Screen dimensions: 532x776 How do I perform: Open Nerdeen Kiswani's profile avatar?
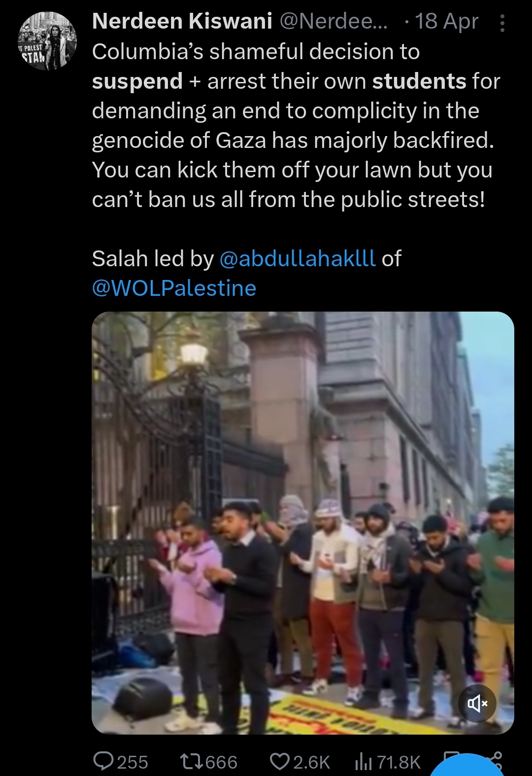tap(48, 41)
